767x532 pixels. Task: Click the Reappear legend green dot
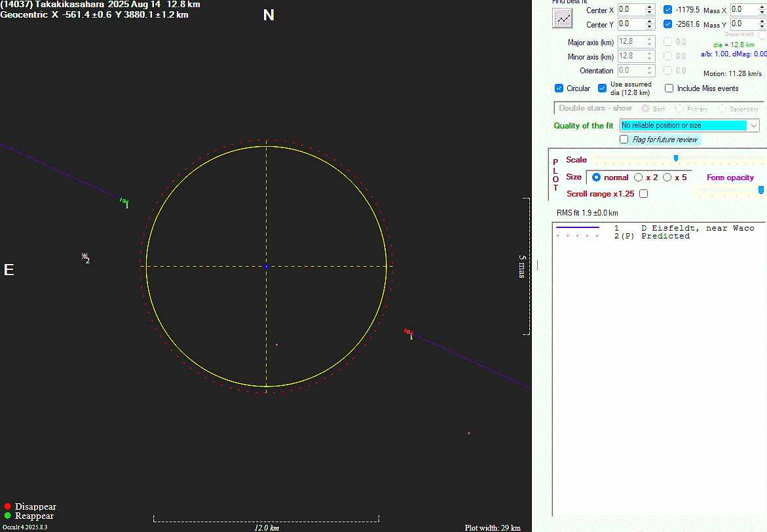tap(7, 516)
